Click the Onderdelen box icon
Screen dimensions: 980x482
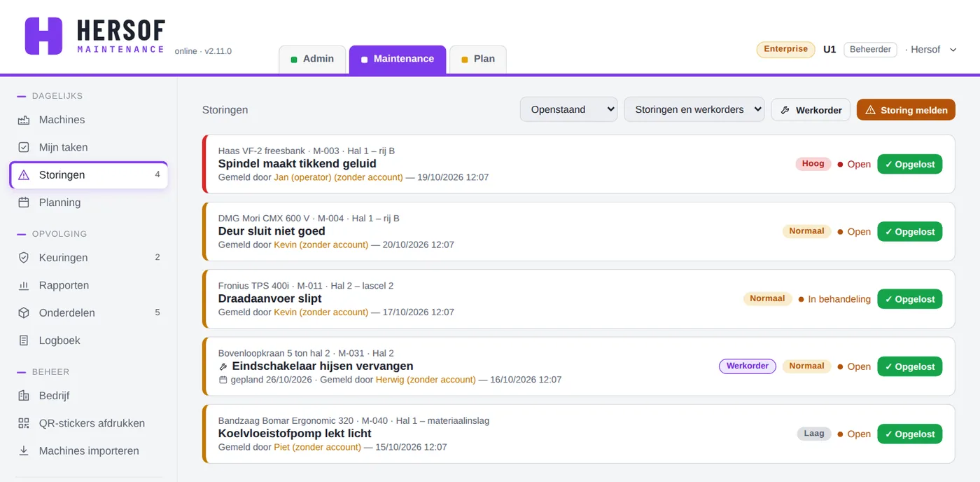tap(24, 313)
